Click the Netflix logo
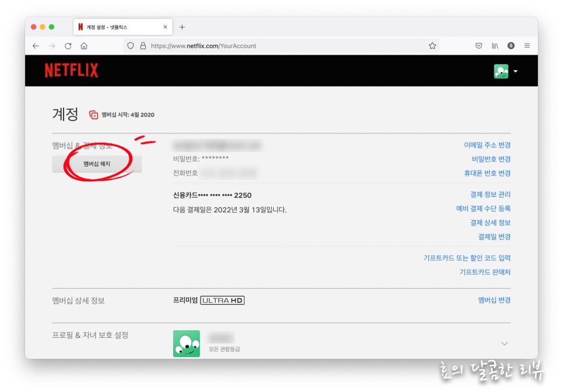Screen dimensions: 563x392 tap(72, 70)
